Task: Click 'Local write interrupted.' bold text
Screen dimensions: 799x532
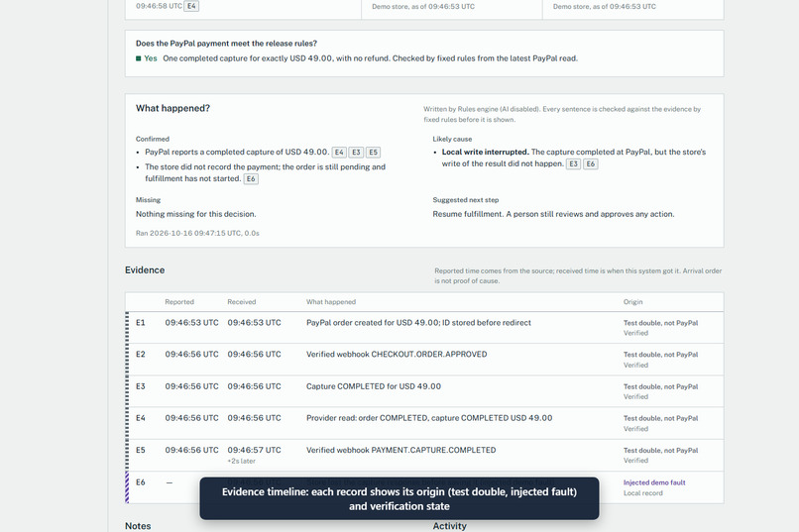Action: coord(485,152)
